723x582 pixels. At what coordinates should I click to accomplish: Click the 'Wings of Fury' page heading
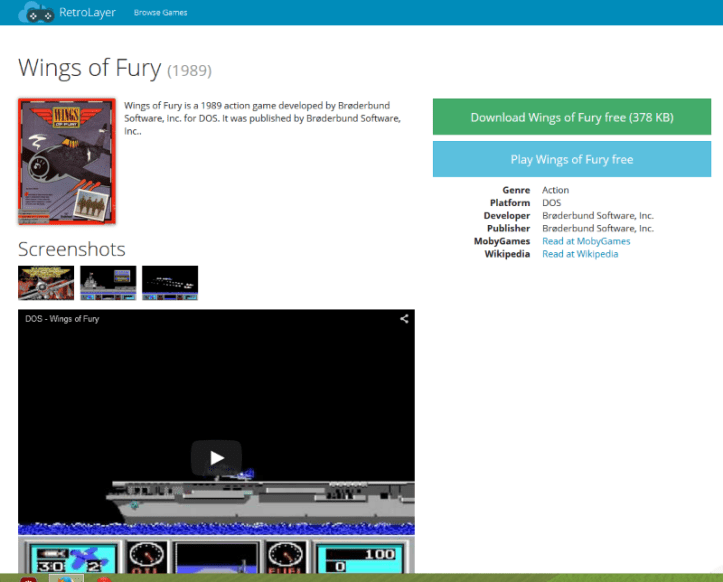pyautogui.click(x=90, y=68)
